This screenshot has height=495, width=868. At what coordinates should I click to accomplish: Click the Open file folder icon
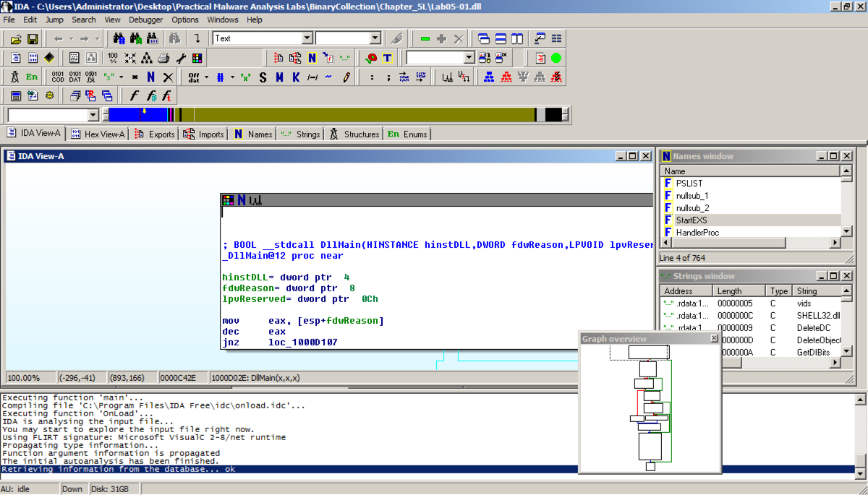(14, 38)
